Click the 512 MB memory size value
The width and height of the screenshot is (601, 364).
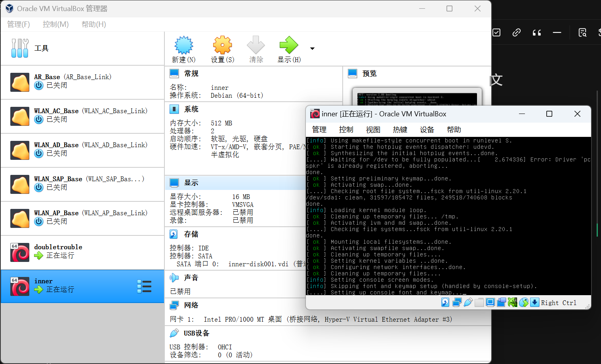pos(221,123)
